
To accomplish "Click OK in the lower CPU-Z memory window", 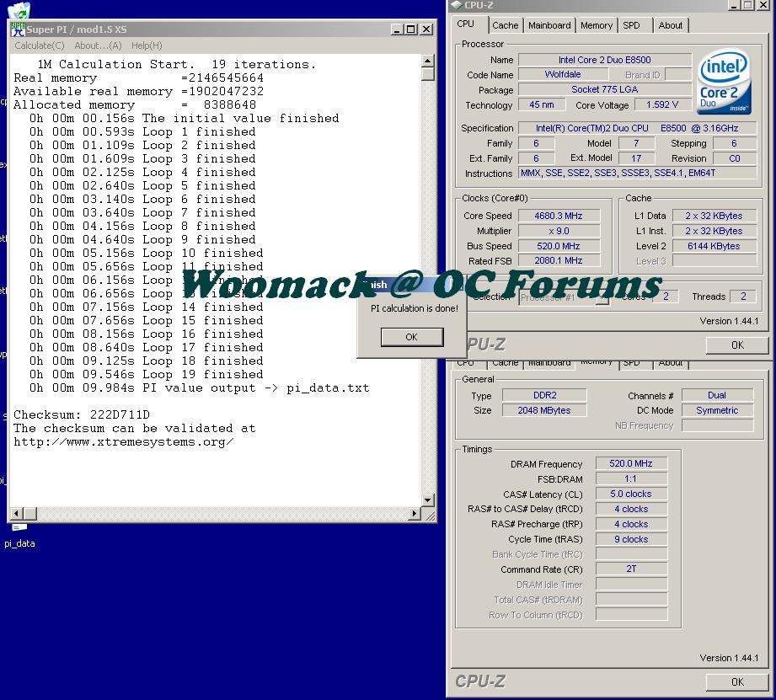I will click(737, 681).
